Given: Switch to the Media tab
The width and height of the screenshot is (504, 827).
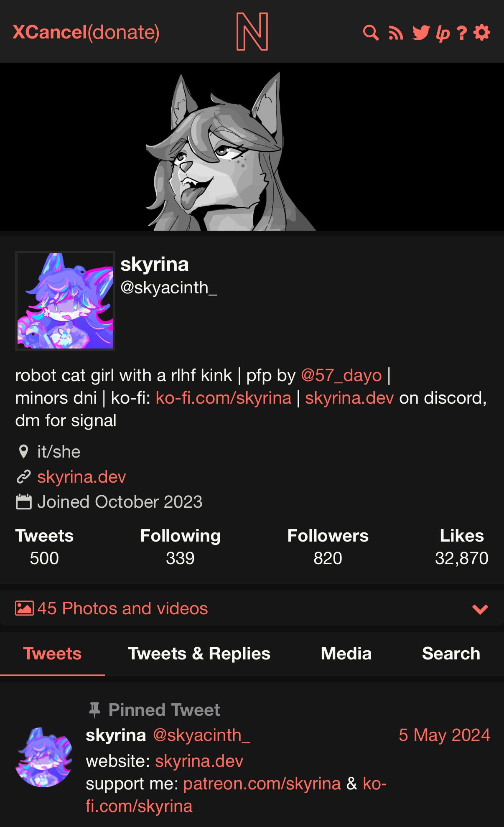Looking at the screenshot, I should pyautogui.click(x=346, y=654).
